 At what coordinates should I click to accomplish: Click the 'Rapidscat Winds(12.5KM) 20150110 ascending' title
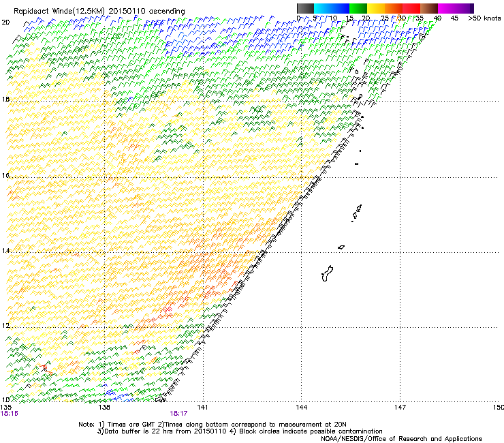pos(99,11)
